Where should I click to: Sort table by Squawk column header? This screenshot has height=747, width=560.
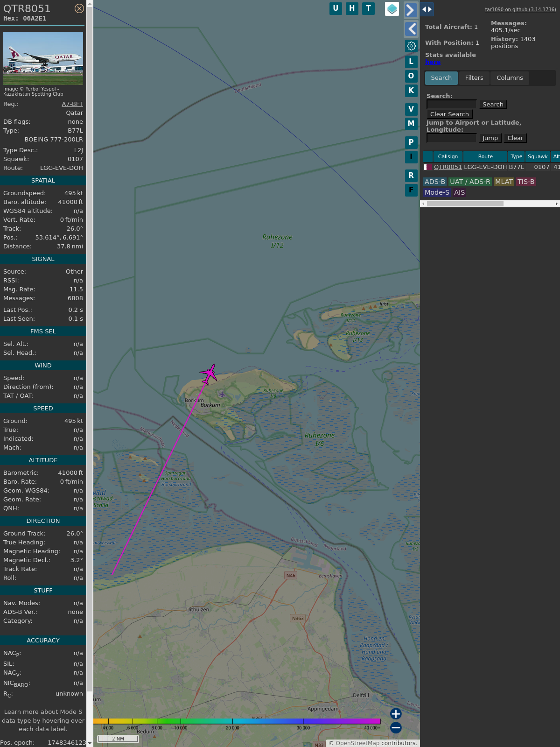[x=538, y=157]
